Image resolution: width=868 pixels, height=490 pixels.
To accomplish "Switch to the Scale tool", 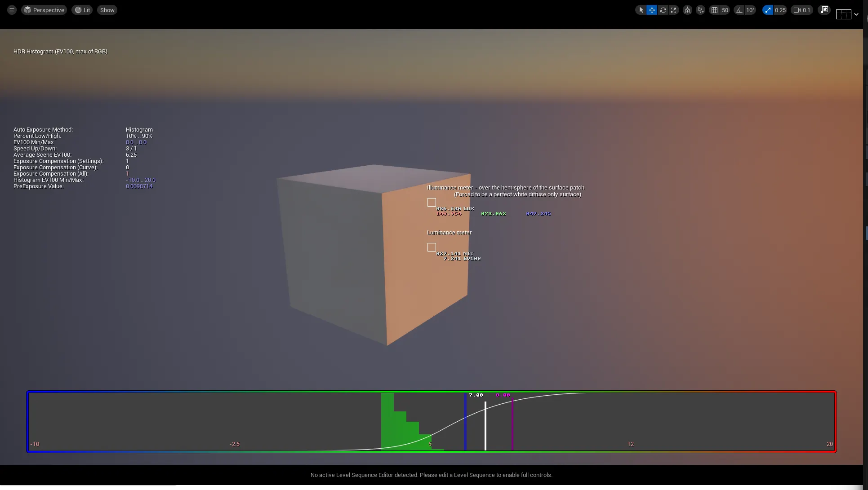I will [673, 10].
